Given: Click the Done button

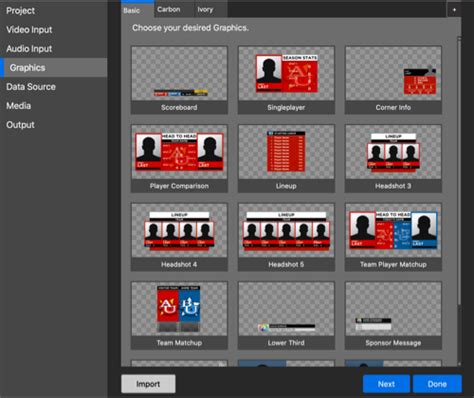Looking at the screenshot, I should [x=437, y=384].
